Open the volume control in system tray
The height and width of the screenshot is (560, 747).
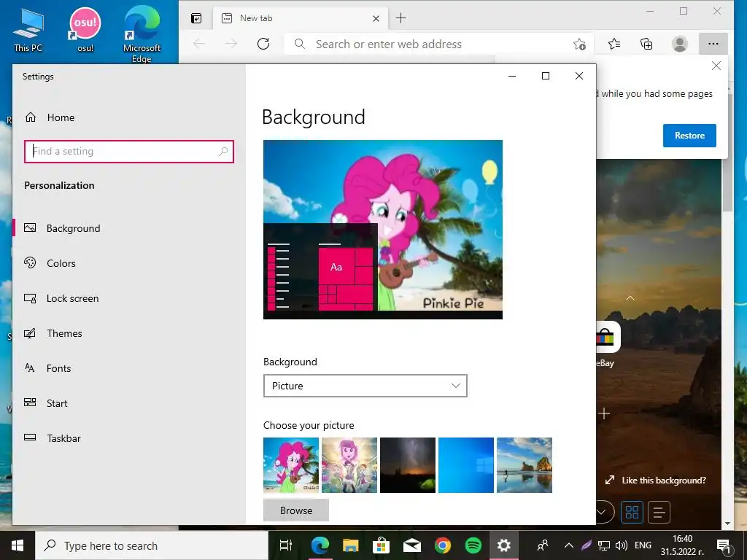622,545
